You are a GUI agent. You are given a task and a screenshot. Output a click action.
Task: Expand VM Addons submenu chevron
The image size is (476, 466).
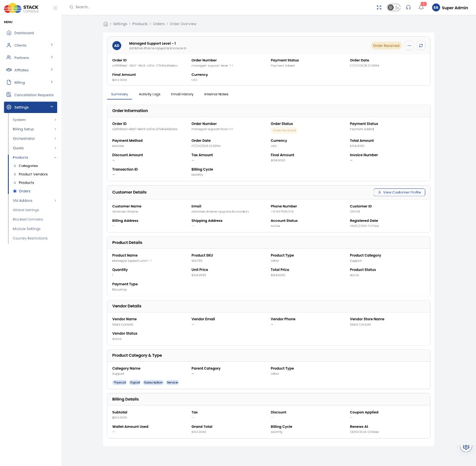55,200
